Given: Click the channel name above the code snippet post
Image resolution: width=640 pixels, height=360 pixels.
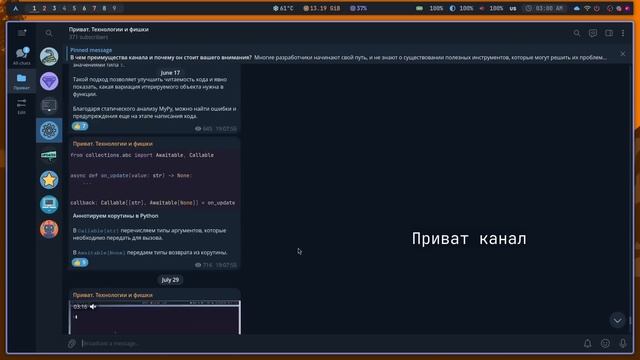Looking at the screenshot, I should pos(113,144).
